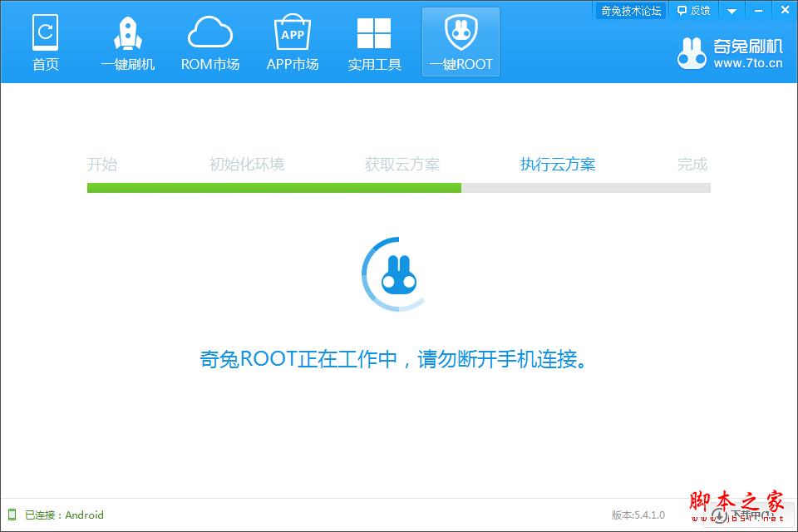The height and width of the screenshot is (532, 798).
Task: Open the APP市场 shopping bag section
Action: pyautogui.click(x=293, y=42)
